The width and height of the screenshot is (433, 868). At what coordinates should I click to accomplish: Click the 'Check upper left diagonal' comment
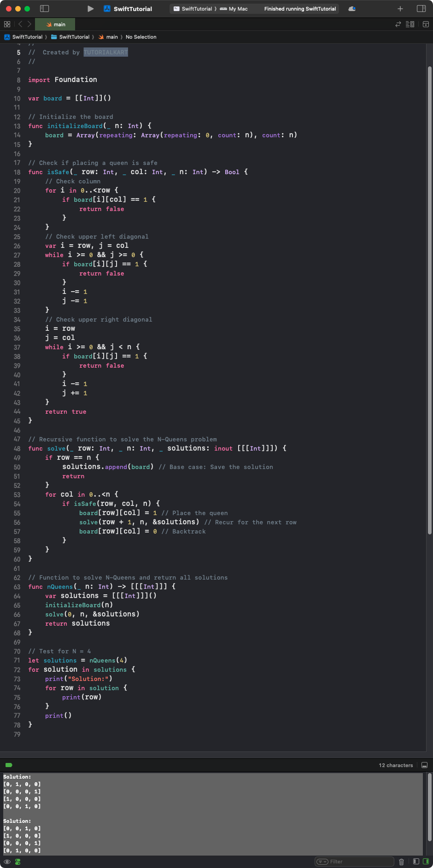pyautogui.click(x=97, y=236)
